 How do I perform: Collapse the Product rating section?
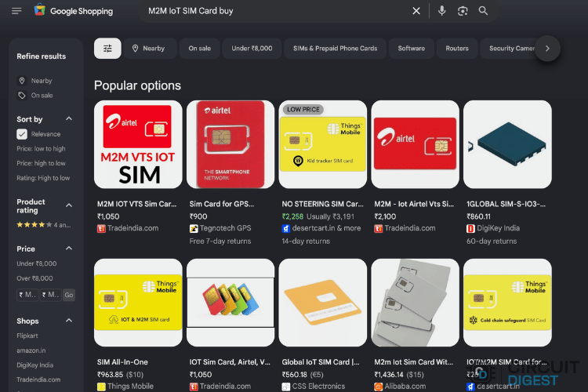pos(69,205)
